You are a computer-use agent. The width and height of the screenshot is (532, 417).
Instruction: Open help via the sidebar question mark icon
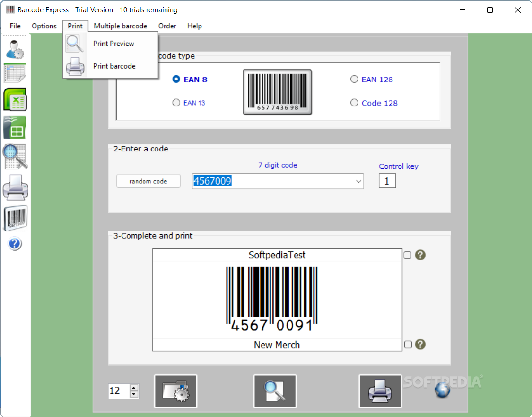click(x=15, y=244)
